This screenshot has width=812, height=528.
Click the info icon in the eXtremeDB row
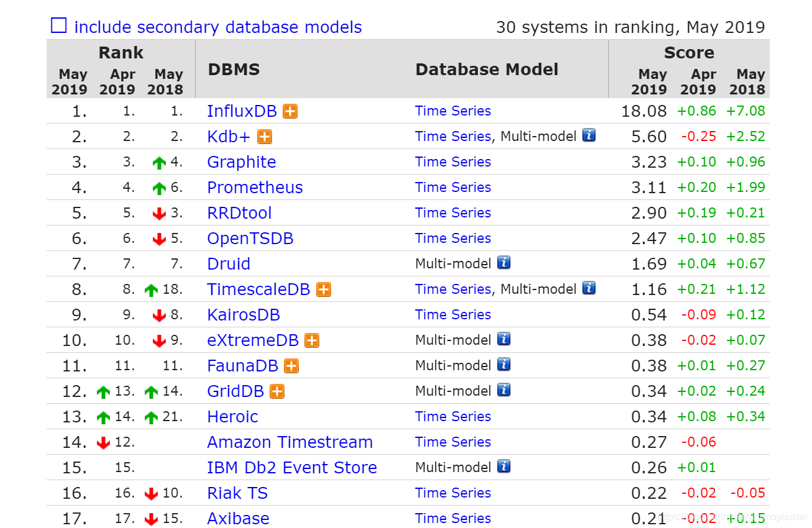pos(504,339)
